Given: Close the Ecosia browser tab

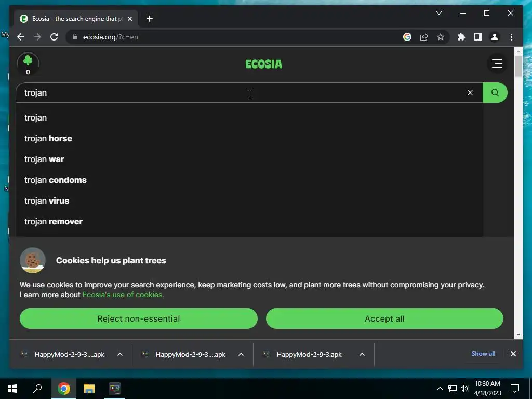Looking at the screenshot, I should click(129, 19).
